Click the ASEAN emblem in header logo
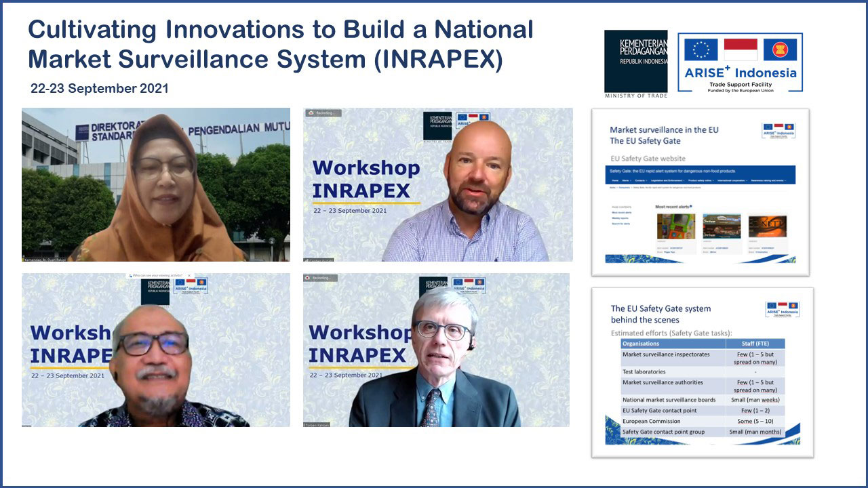 tap(780, 49)
